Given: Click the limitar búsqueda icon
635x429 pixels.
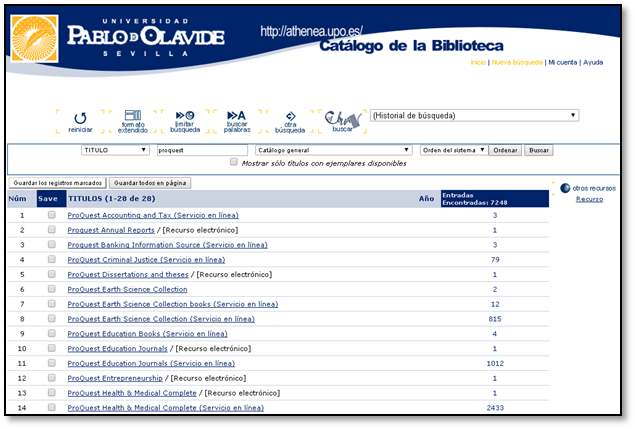Looking at the screenshot, I should 185,116.
